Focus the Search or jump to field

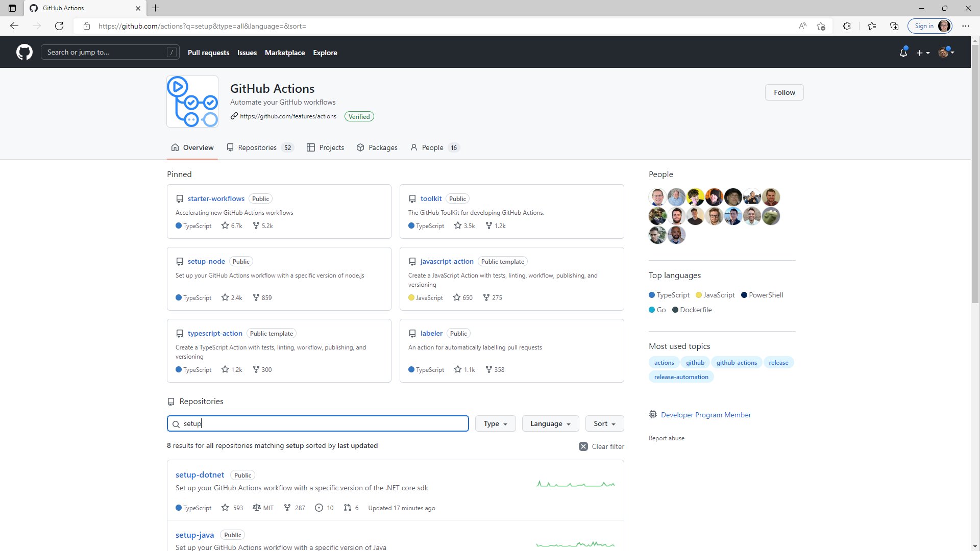click(x=110, y=52)
